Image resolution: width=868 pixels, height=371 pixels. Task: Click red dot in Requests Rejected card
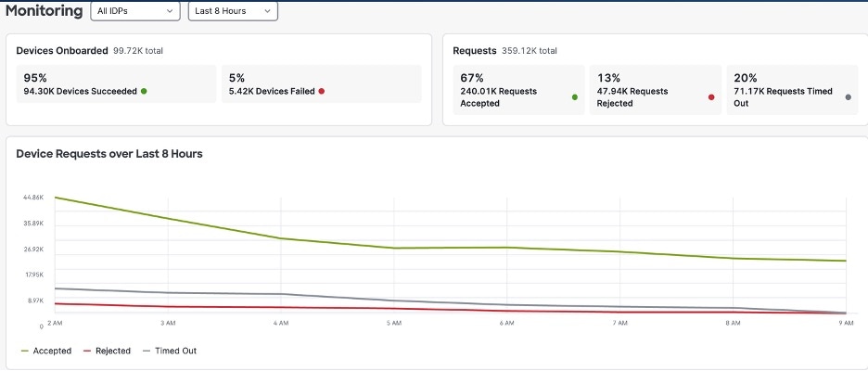pyautogui.click(x=711, y=97)
